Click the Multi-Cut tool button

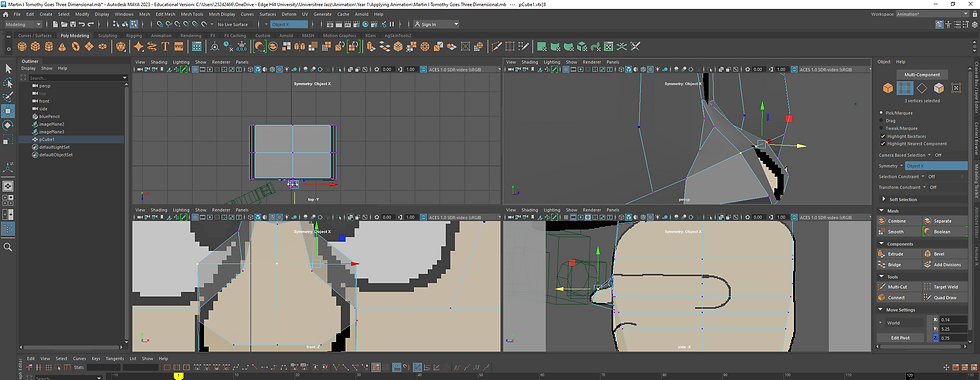click(x=899, y=287)
